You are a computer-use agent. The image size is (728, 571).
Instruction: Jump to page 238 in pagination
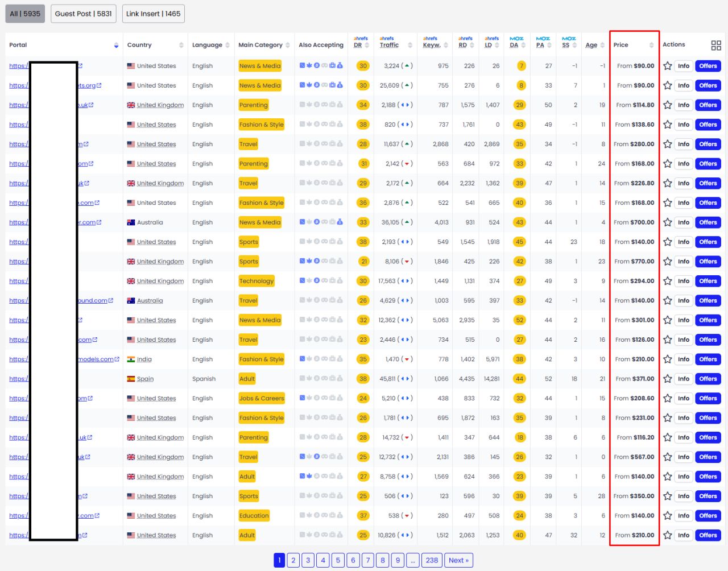pyautogui.click(x=432, y=560)
